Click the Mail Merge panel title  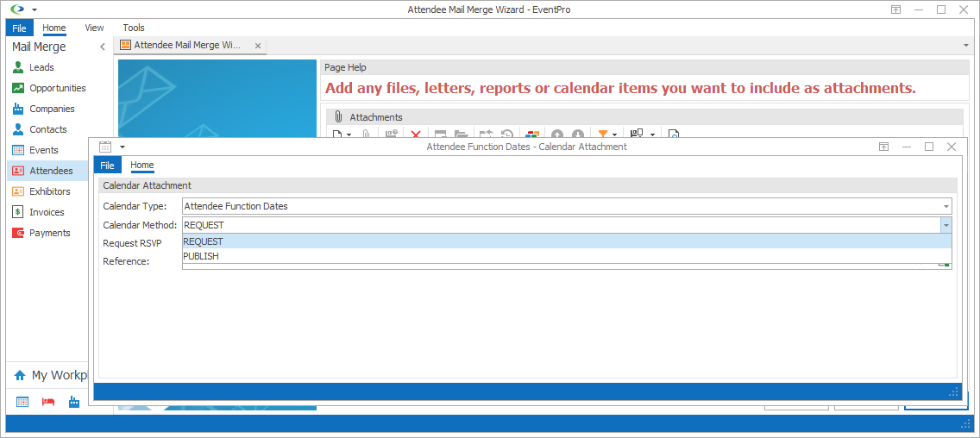pyautogui.click(x=39, y=47)
